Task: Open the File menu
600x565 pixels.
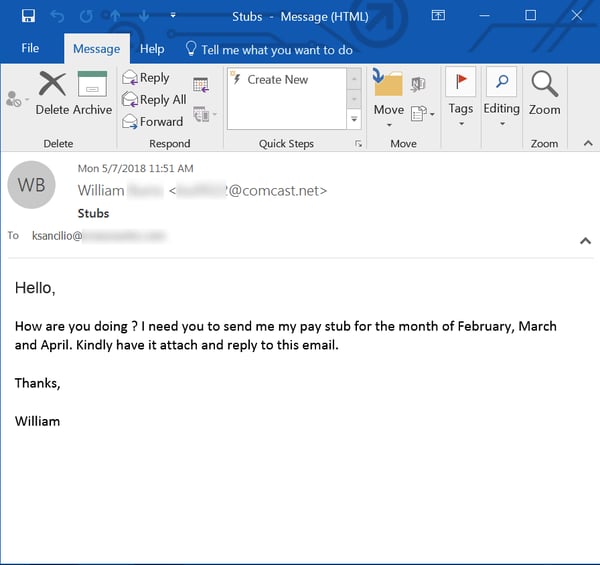Action: click(30, 49)
